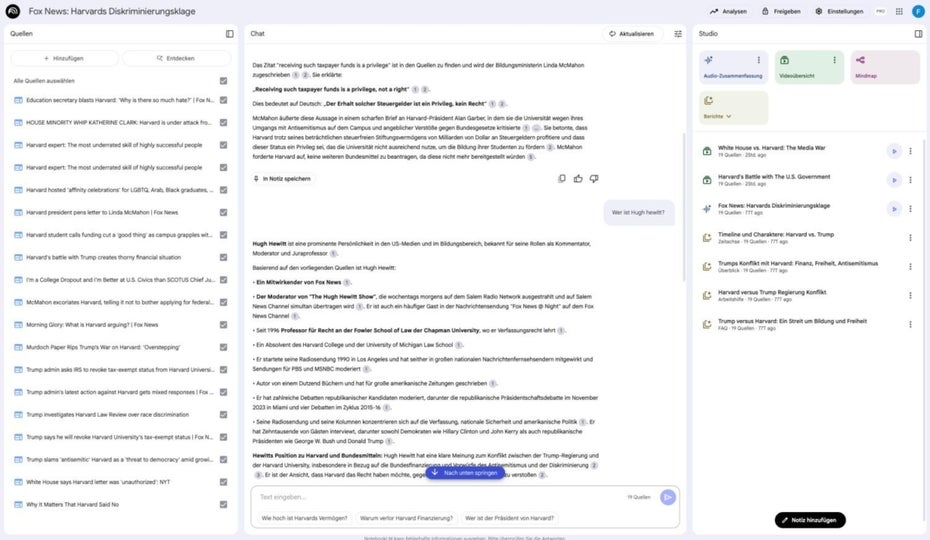The width and height of the screenshot is (930, 540).
Task: Open the Videoübersicht card
Action: point(809,67)
